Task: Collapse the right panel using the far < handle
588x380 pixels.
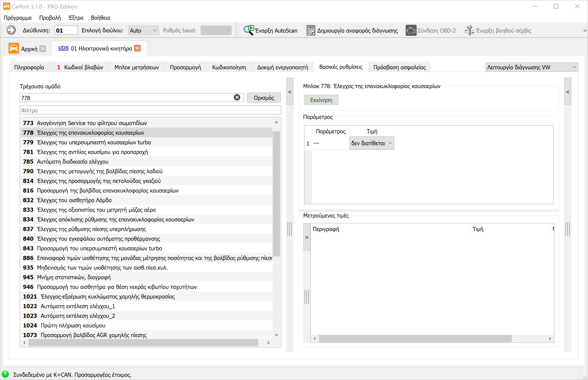Action: pos(568,92)
